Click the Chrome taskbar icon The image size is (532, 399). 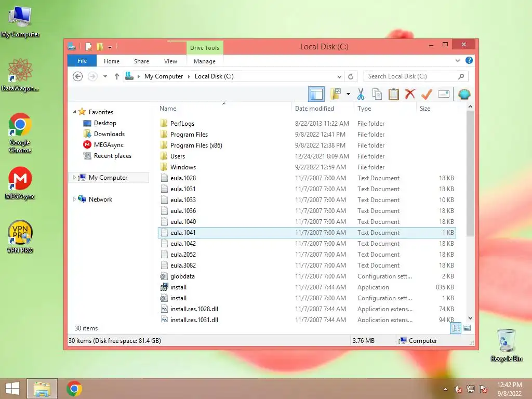(74, 389)
